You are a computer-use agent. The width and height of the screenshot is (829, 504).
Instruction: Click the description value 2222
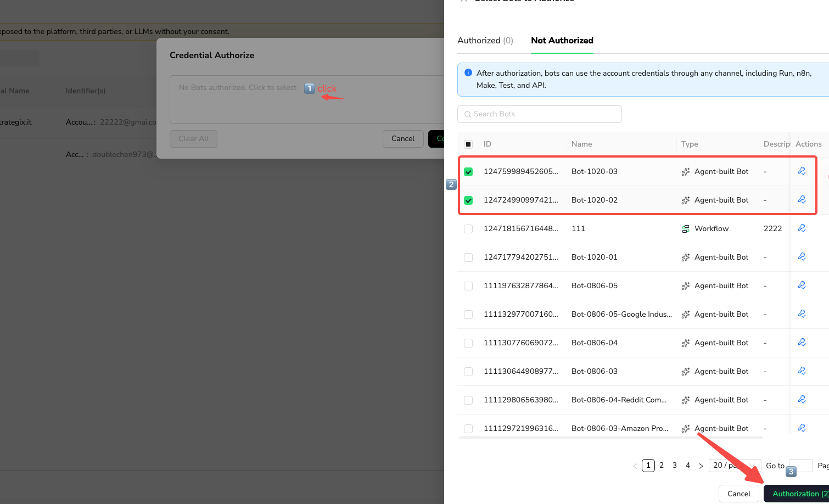click(x=772, y=228)
